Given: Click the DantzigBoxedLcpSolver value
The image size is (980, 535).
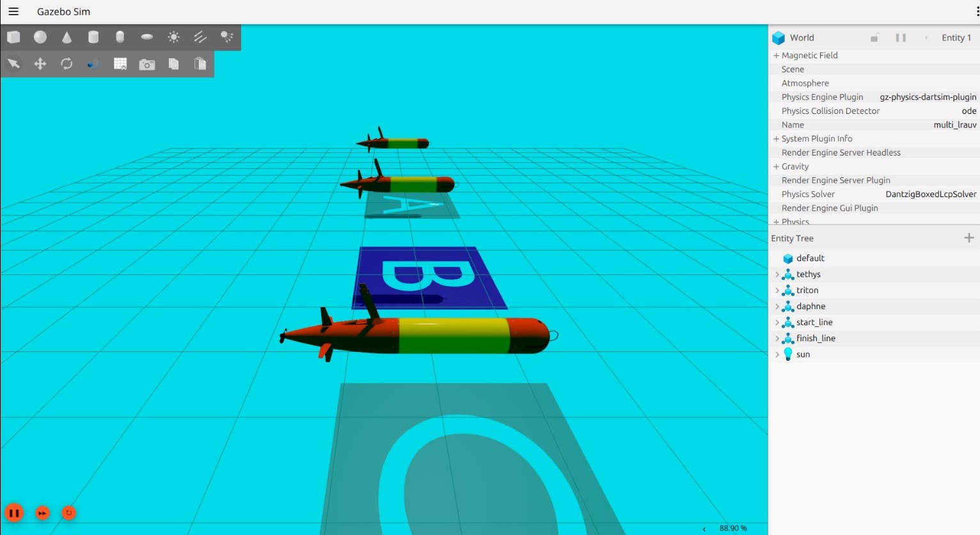Looking at the screenshot, I should click(x=931, y=194).
